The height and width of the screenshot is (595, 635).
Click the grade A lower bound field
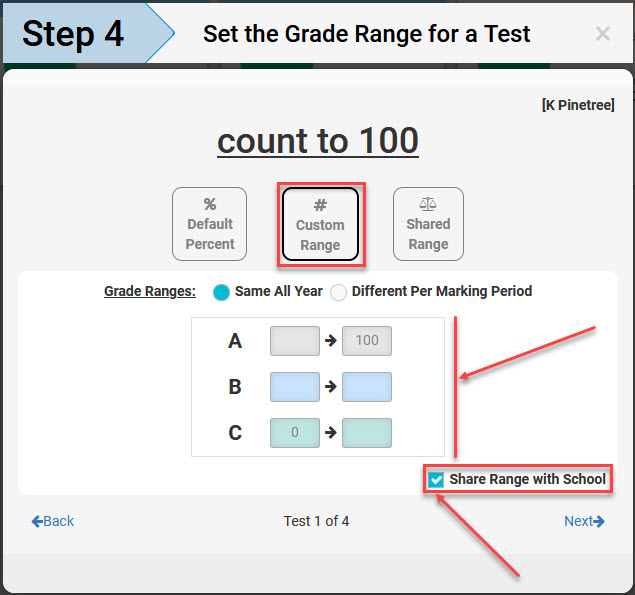coord(295,341)
